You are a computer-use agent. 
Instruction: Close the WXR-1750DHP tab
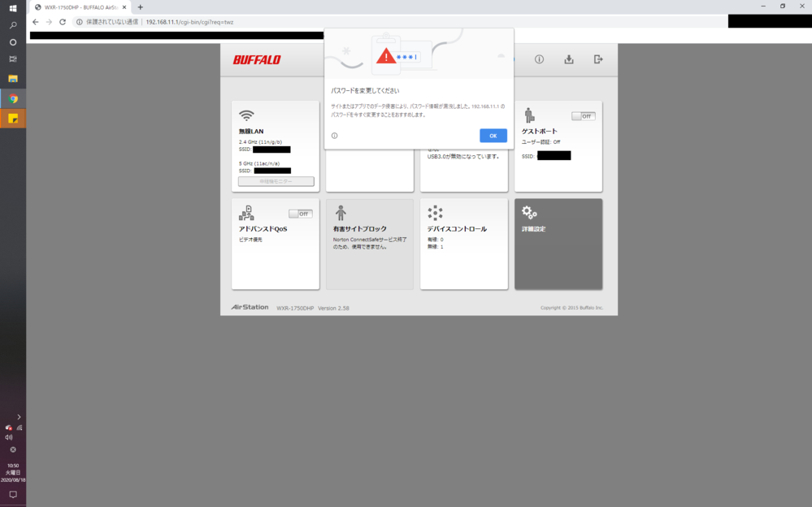pyautogui.click(x=124, y=7)
